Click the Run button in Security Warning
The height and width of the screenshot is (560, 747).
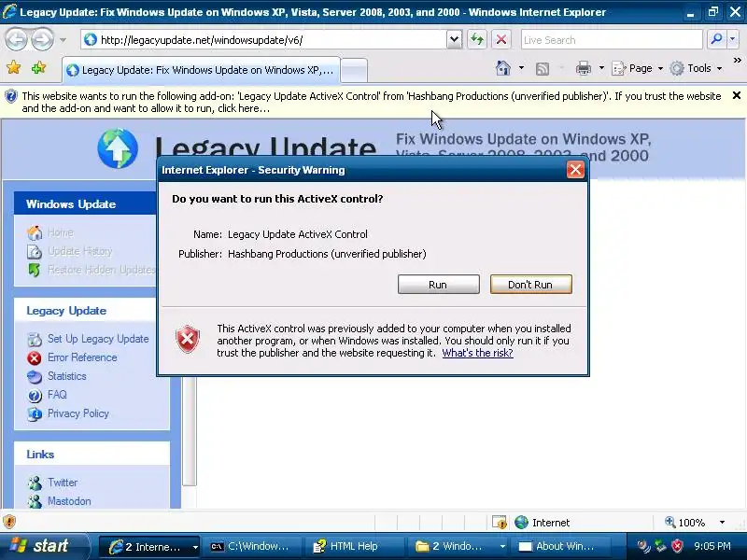point(438,285)
